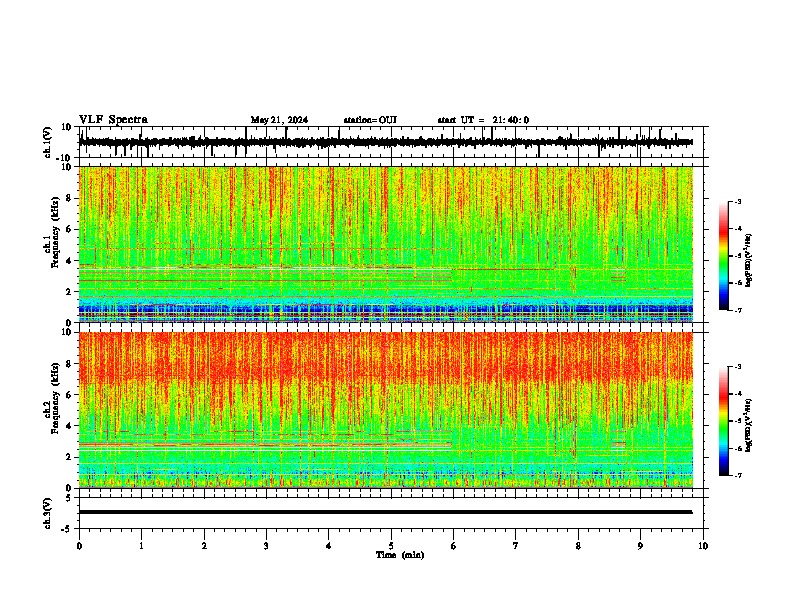
Task: Click the "4" kHz tick on ch.2 spectrogram
Action: click(x=70, y=426)
